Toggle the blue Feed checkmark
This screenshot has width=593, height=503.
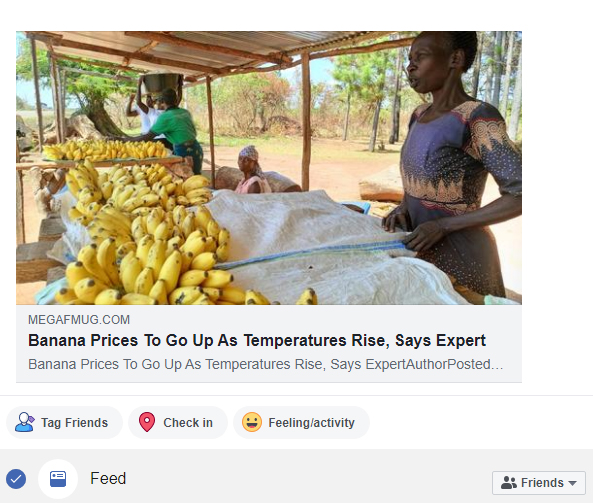click(16, 479)
